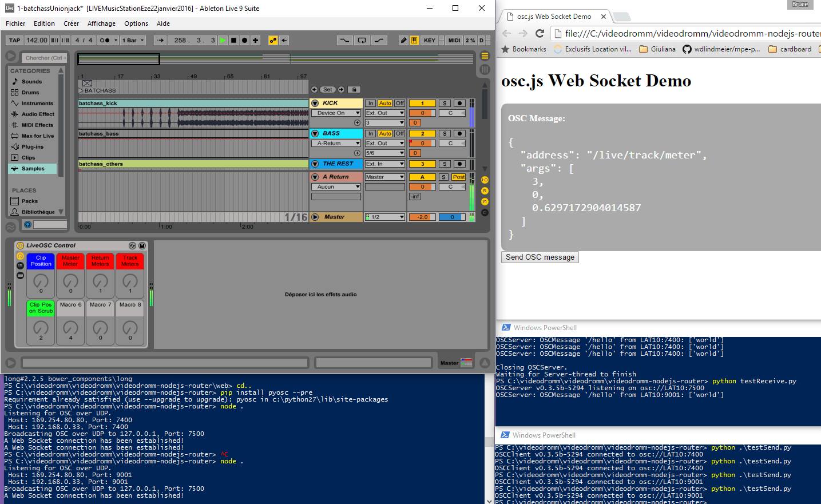Arm the Arrangement Record button
Image resolution: width=821 pixels, height=504 pixels.
coord(244,40)
